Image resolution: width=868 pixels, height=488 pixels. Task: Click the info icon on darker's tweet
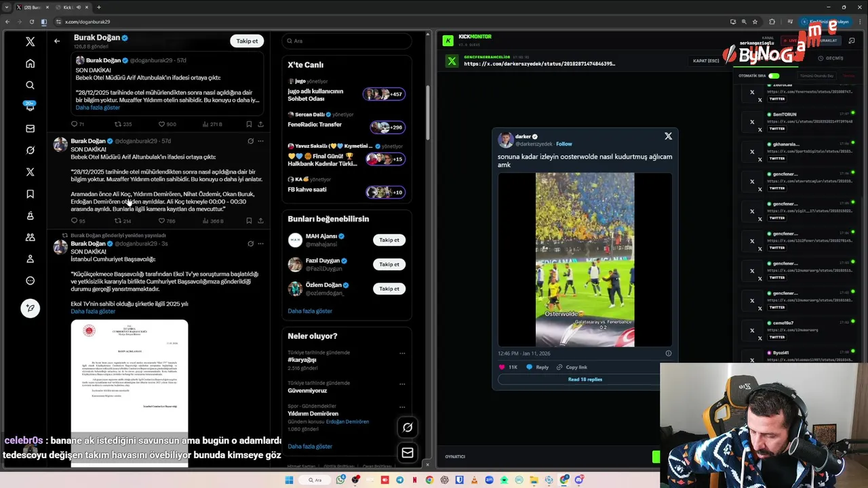coord(668,353)
